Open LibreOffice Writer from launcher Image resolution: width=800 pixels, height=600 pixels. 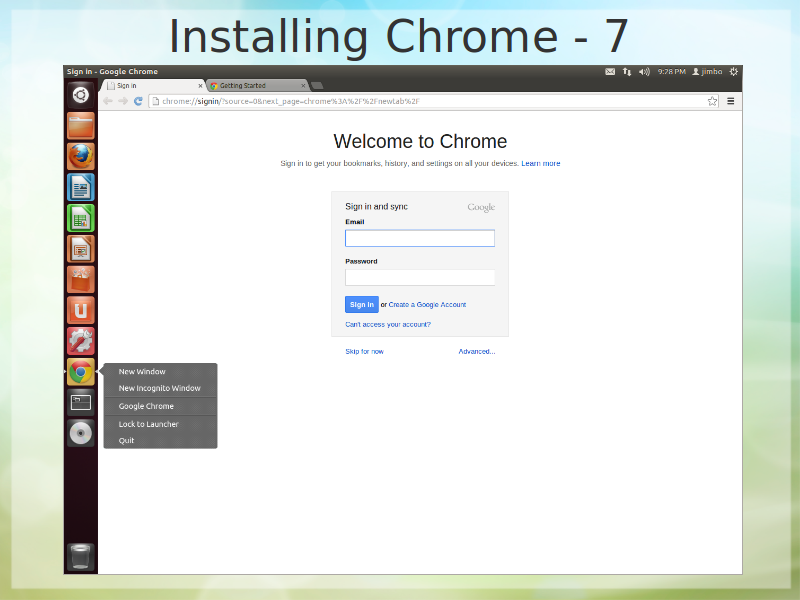pos(81,187)
